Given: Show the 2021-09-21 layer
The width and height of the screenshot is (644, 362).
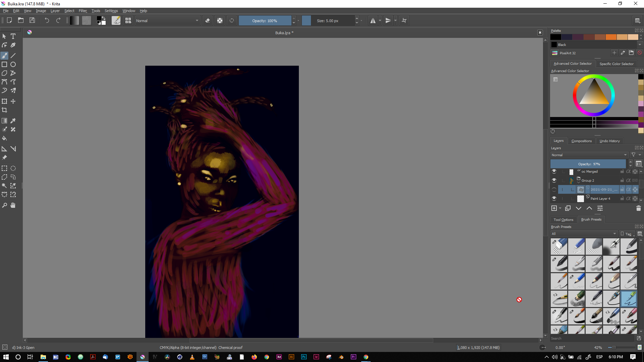Looking at the screenshot, I should (554, 189).
